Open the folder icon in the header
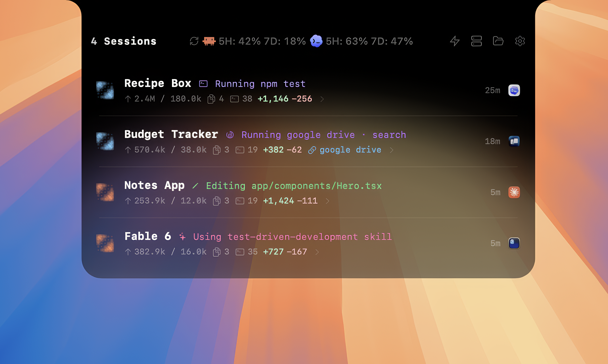608x364 pixels. 498,41
